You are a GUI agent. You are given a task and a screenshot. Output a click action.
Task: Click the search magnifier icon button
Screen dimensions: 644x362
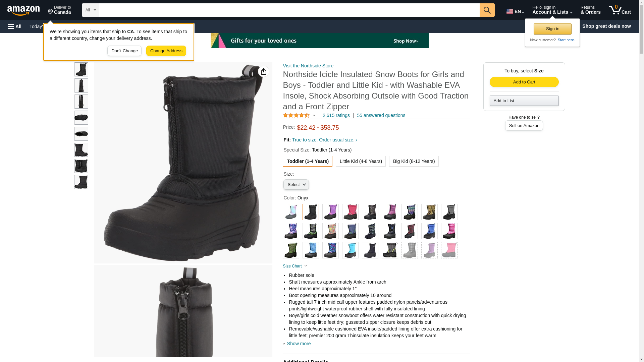tap(487, 10)
